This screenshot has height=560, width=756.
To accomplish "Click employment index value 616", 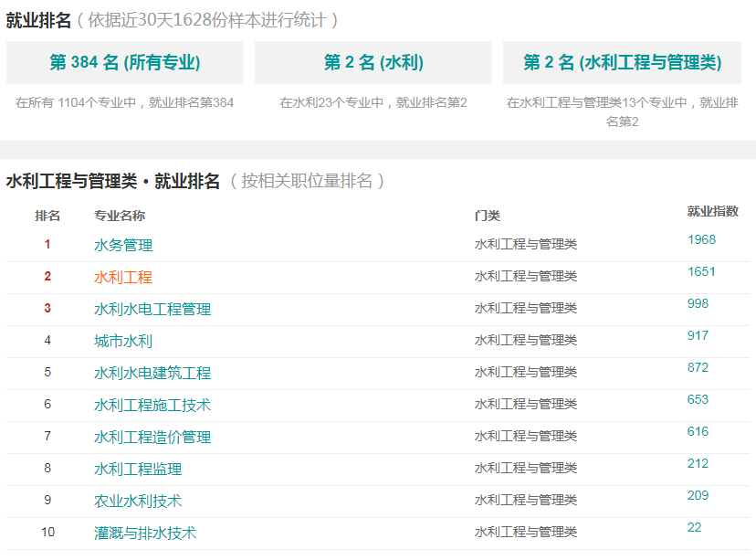I will coord(698,431).
